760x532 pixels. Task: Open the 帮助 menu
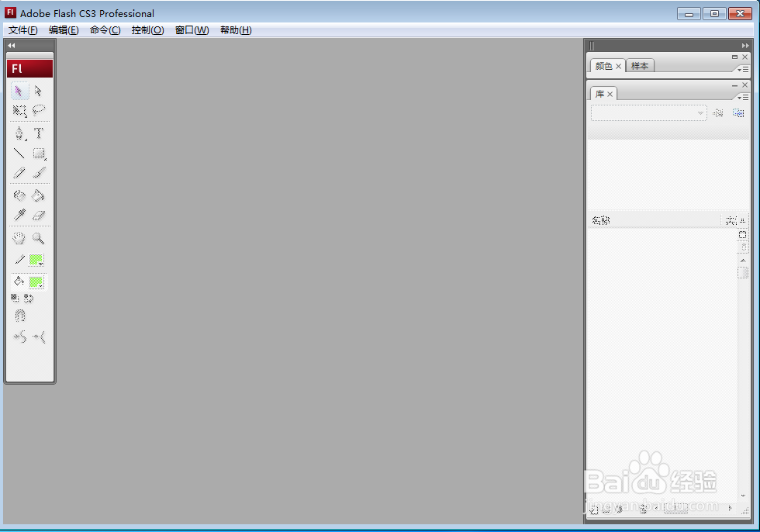pos(236,30)
